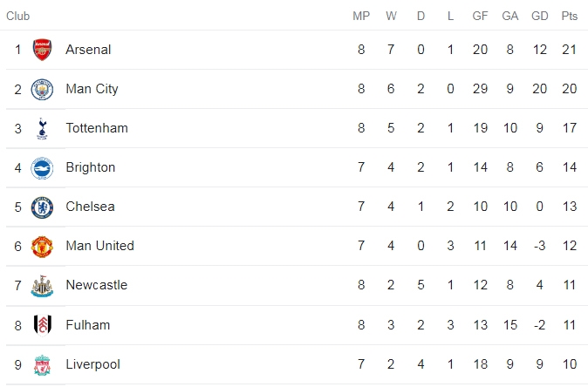Click the Newcastle club crest
This screenshot has height=387, width=588.
42,285
